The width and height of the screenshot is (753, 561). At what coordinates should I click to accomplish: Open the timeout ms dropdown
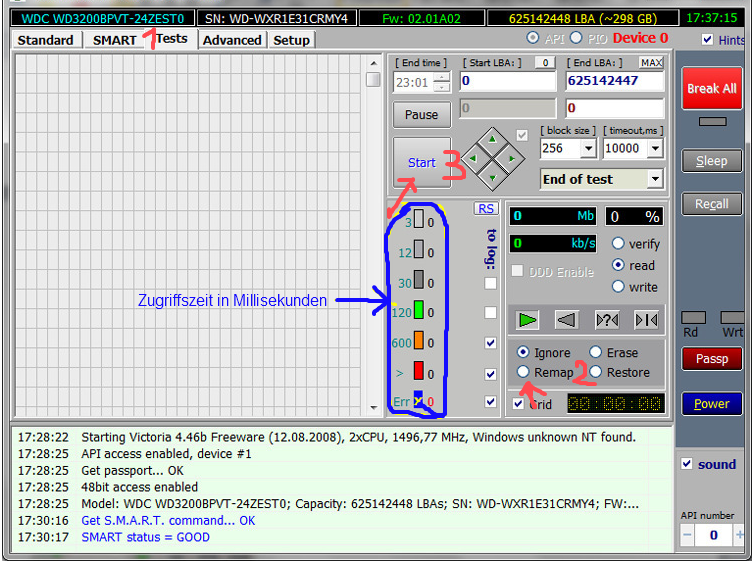pos(656,148)
